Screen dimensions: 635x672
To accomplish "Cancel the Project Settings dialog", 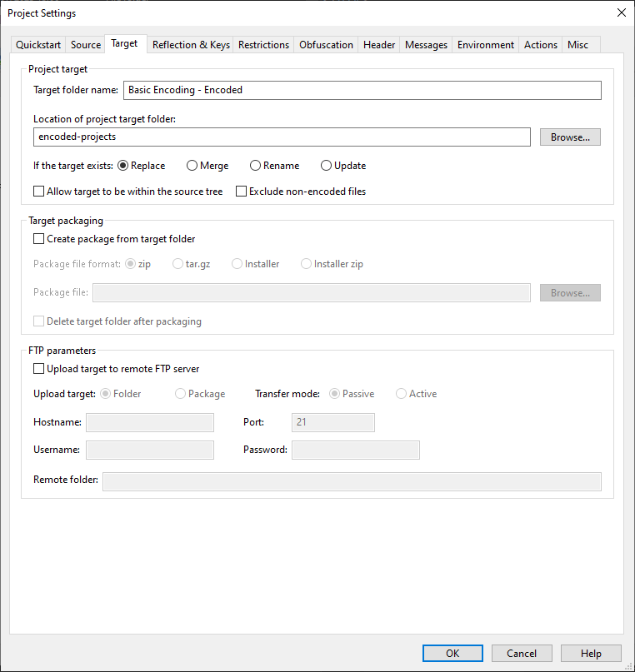I will pyautogui.click(x=522, y=653).
